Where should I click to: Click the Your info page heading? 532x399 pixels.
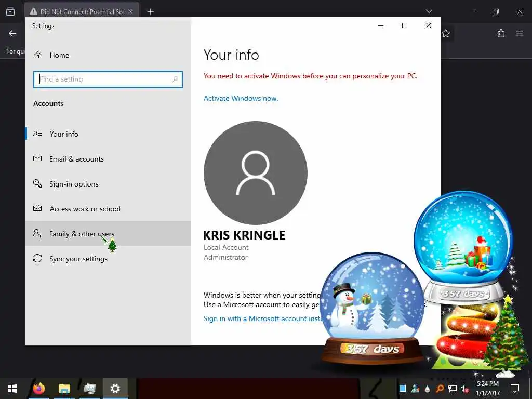click(x=231, y=55)
